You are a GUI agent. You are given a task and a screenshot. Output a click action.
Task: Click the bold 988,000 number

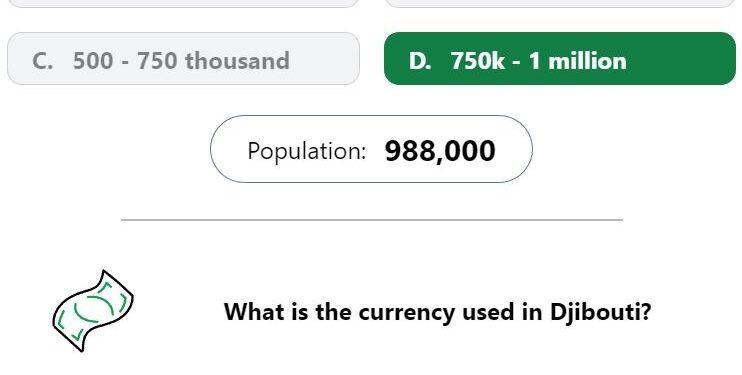pyautogui.click(x=440, y=151)
